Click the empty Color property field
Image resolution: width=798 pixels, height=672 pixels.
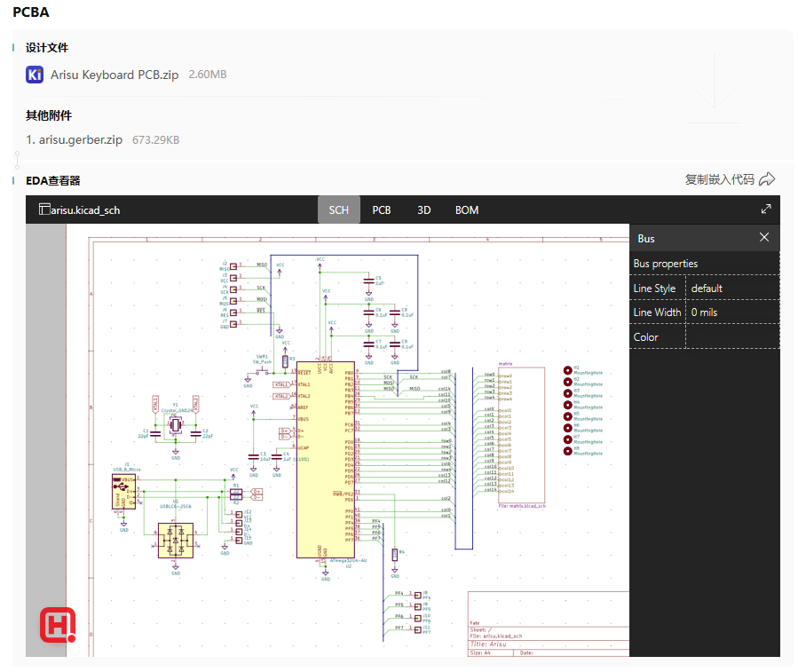point(731,337)
